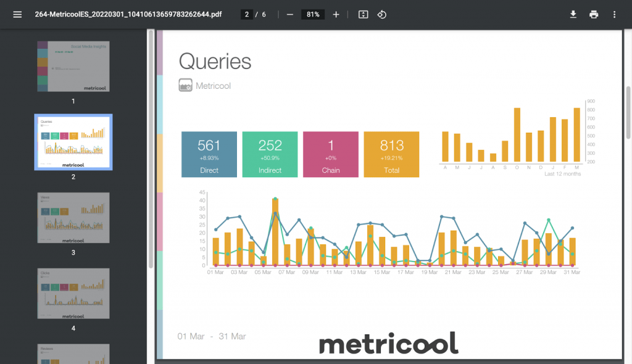Open page 1 thumbnail
632x364 pixels.
pyautogui.click(x=73, y=66)
